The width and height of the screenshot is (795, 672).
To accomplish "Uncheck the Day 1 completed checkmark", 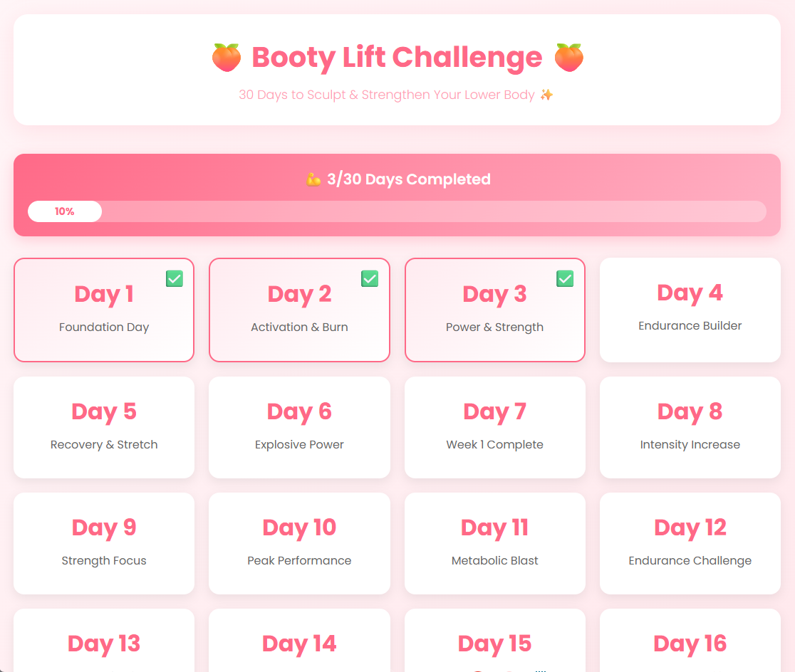I will 175,278.
